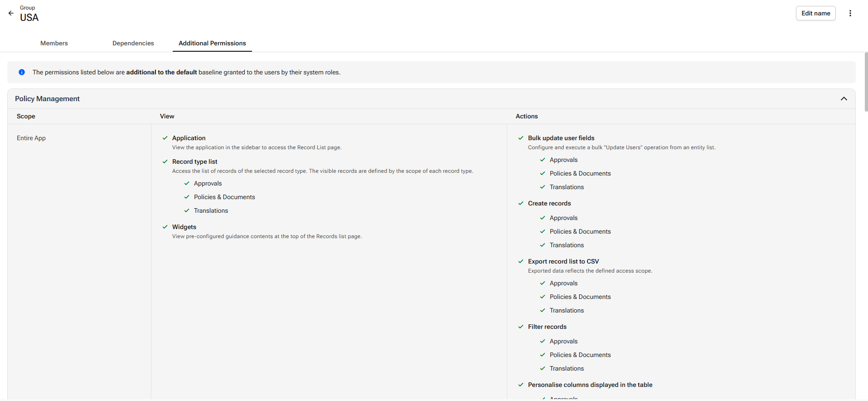Click the Record type list permission heading
Viewport: 868px width, 401px height.
195,161
